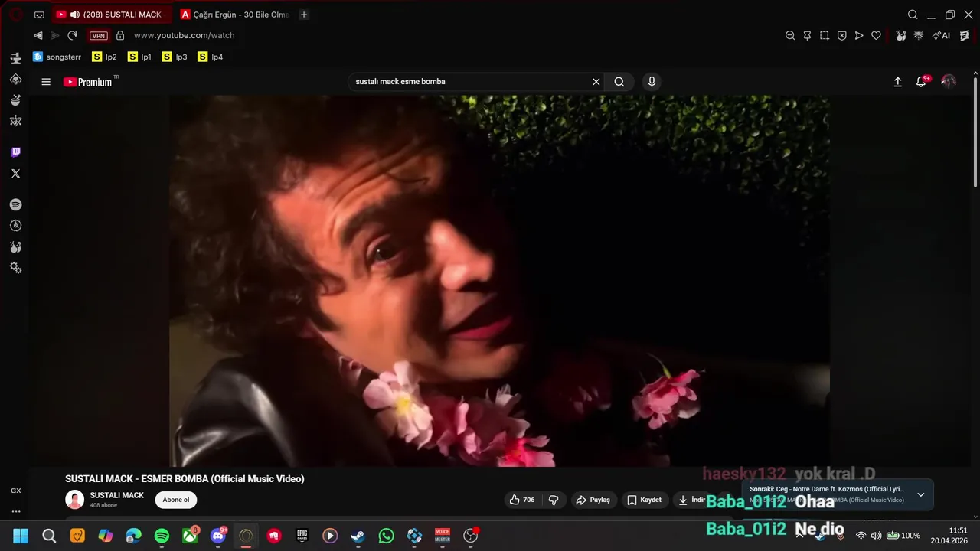Save the video with Kaydet
This screenshot has height=551, width=980.
click(644, 500)
